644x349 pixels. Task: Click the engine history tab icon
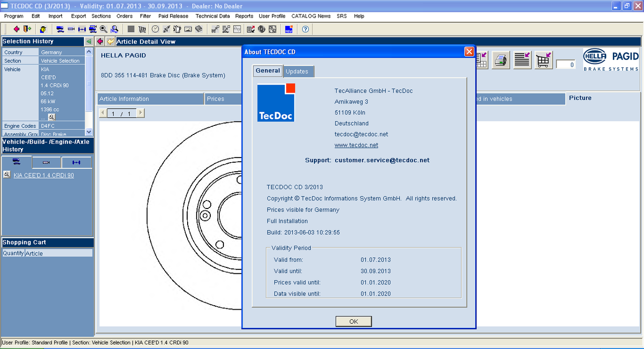[x=46, y=163]
